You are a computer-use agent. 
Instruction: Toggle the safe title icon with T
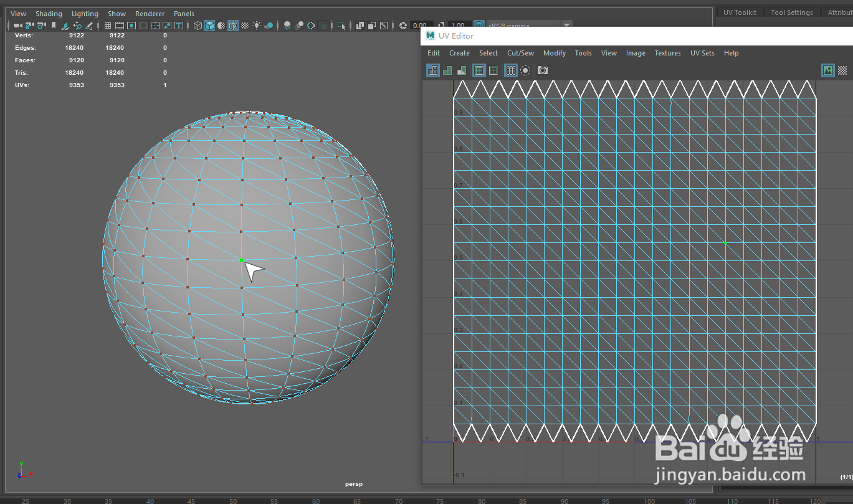pos(179,26)
